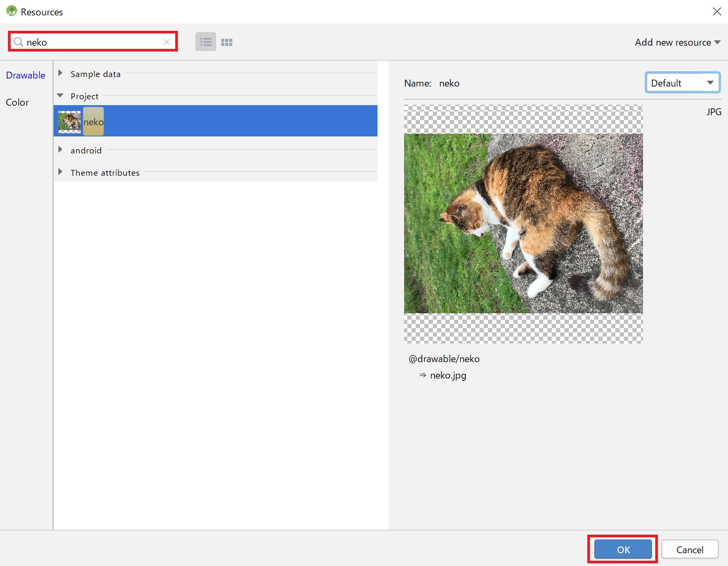Click the Theme attributes label
The width and height of the screenshot is (728, 566).
[x=105, y=173]
